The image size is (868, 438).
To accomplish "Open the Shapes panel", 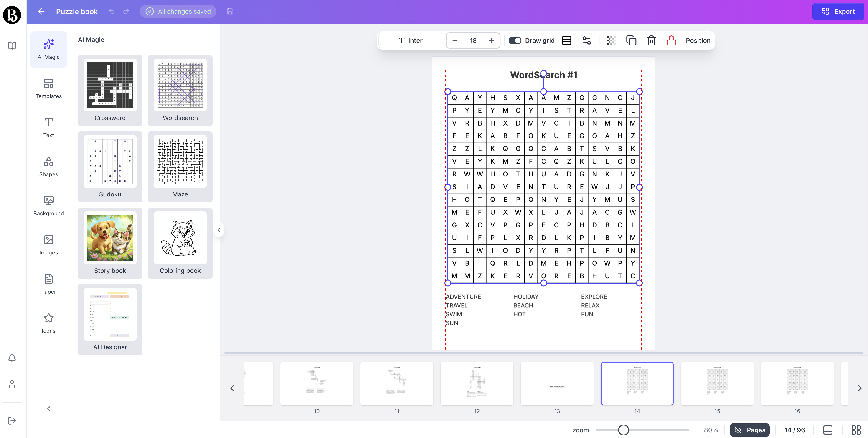I will [48, 166].
